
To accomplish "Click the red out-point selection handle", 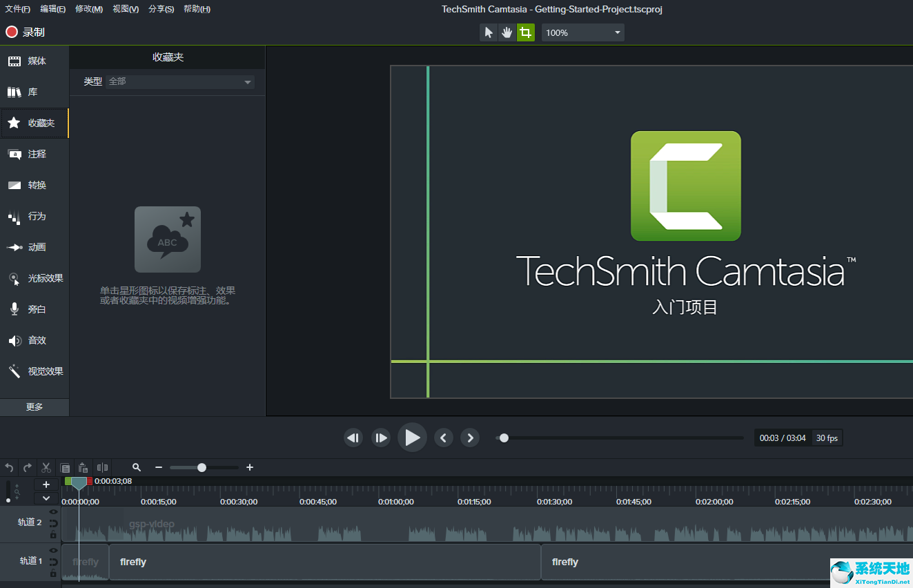I will click(x=90, y=481).
